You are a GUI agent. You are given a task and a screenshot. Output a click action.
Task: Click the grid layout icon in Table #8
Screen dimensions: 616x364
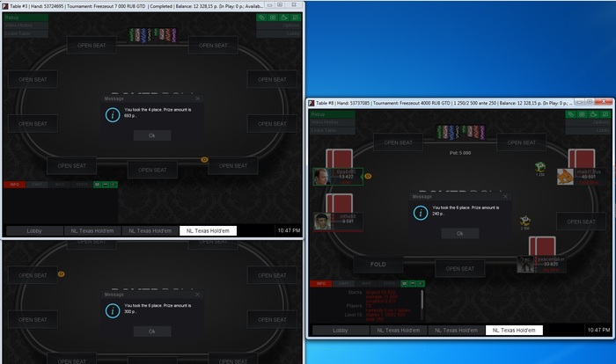coord(583,114)
